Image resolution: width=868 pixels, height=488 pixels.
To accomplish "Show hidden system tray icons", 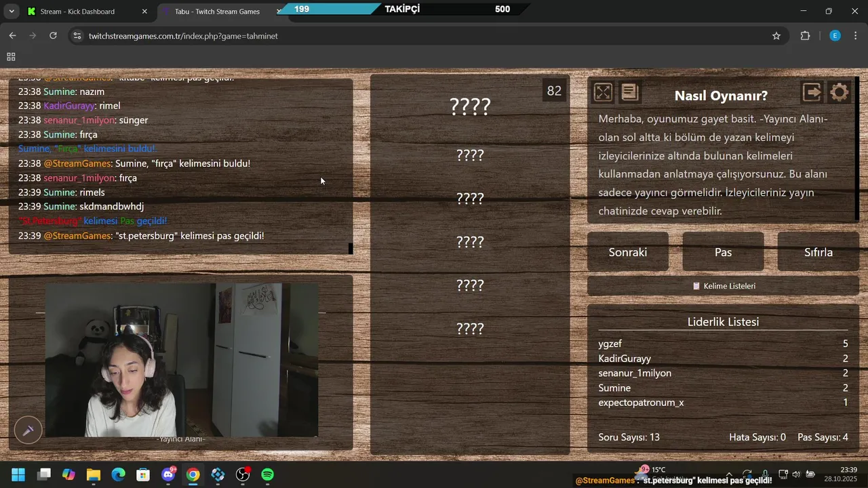I will 729,474.
